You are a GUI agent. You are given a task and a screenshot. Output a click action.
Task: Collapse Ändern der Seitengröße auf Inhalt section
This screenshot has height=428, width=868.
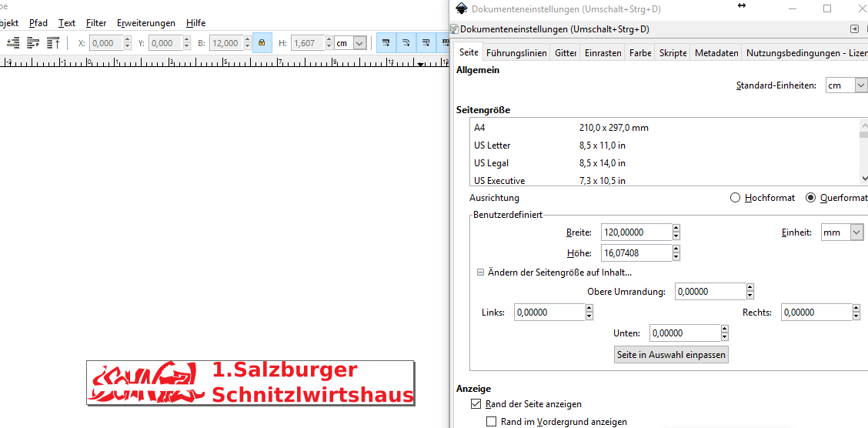tap(480, 273)
